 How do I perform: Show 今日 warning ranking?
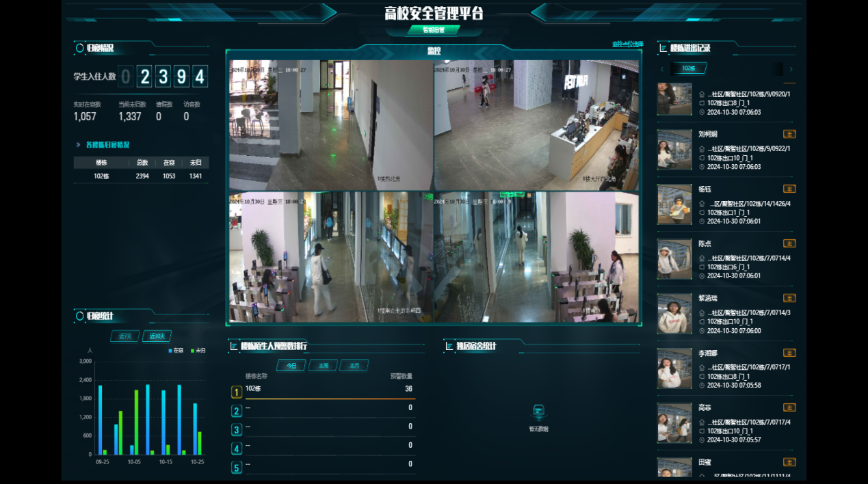tap(291, 366)
